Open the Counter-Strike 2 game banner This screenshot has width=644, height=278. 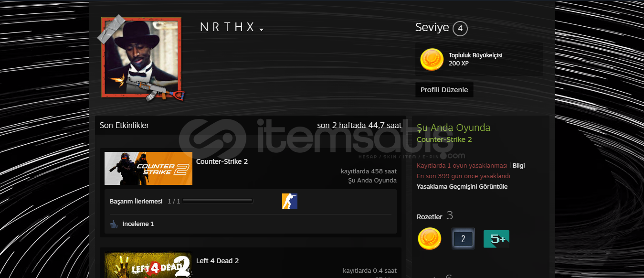(148, 168)
